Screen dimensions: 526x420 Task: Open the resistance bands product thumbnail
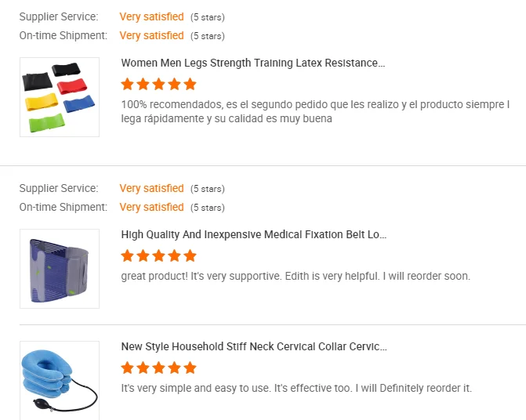click(59, 97)
